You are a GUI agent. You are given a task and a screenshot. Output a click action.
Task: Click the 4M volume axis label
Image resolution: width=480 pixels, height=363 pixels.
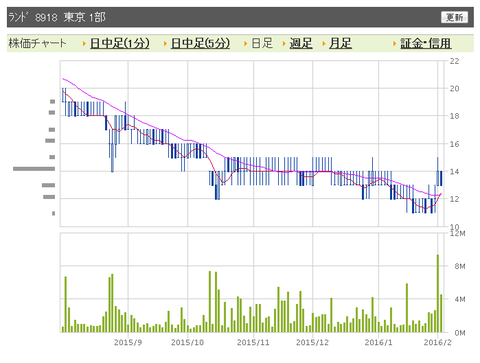460,299
